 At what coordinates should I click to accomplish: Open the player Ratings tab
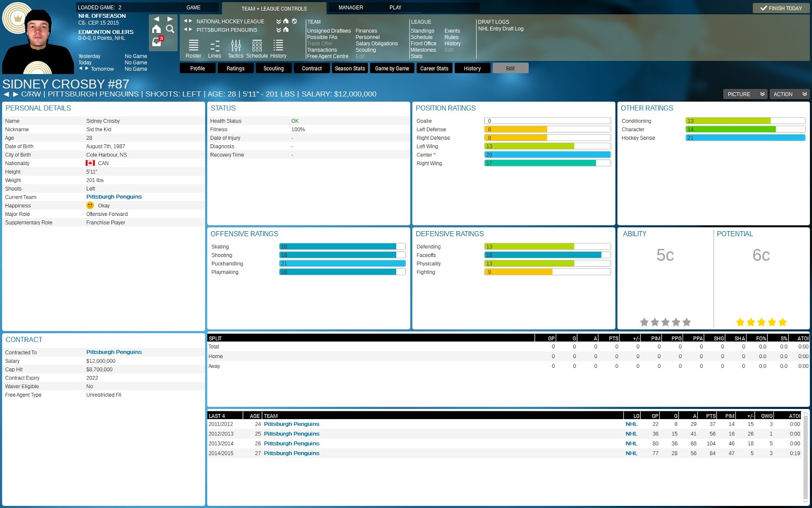(235, 68)
